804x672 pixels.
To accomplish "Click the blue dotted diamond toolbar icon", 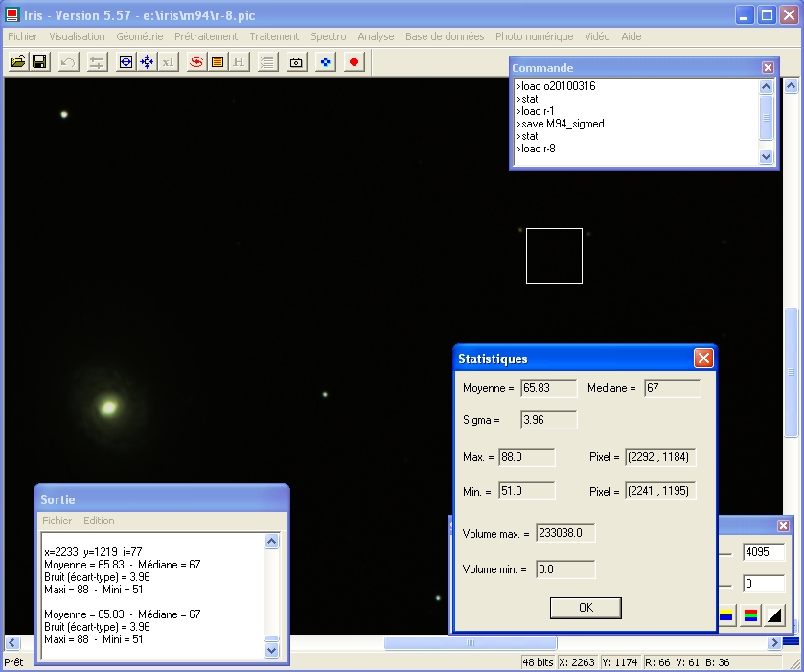I will pos(326,61).
